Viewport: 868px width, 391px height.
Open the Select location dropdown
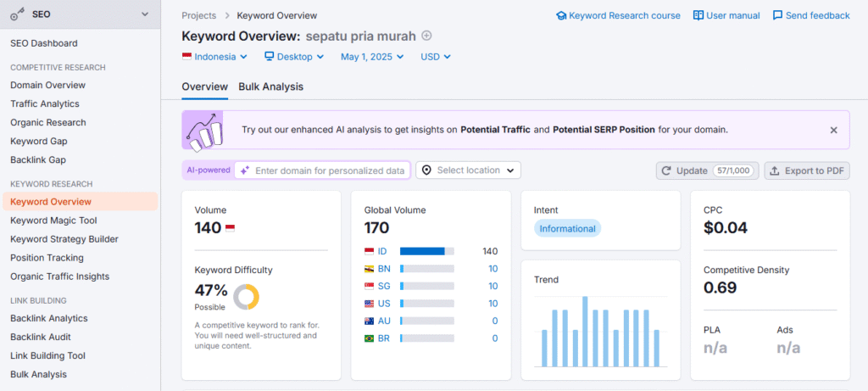tap(468, 170)
